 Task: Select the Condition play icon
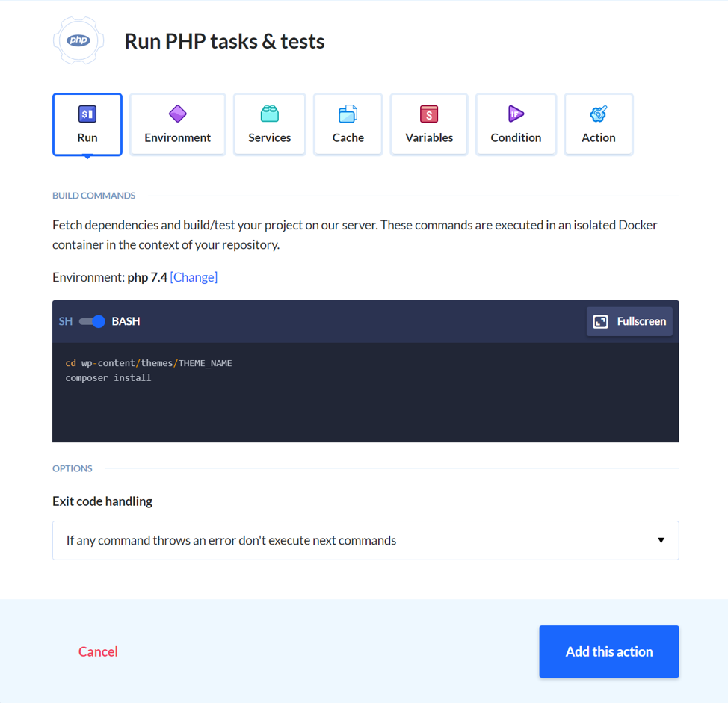click(516, 113)
